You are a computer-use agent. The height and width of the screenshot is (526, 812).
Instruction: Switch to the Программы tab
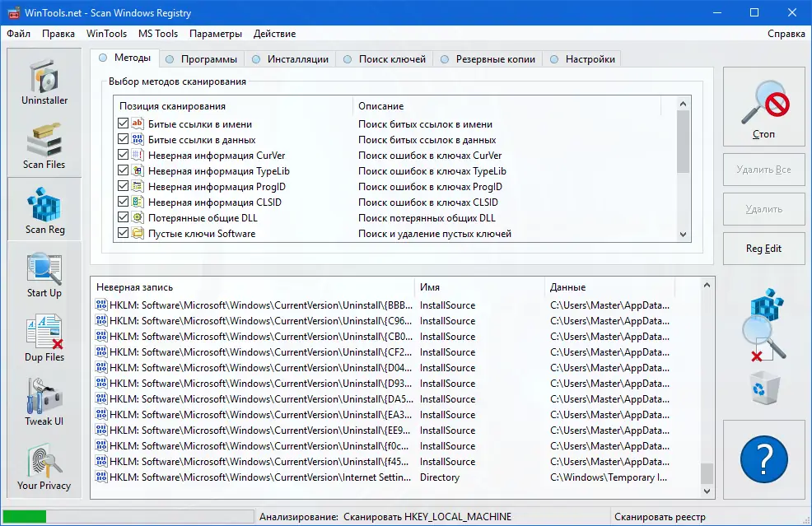[x=202, y=59]
